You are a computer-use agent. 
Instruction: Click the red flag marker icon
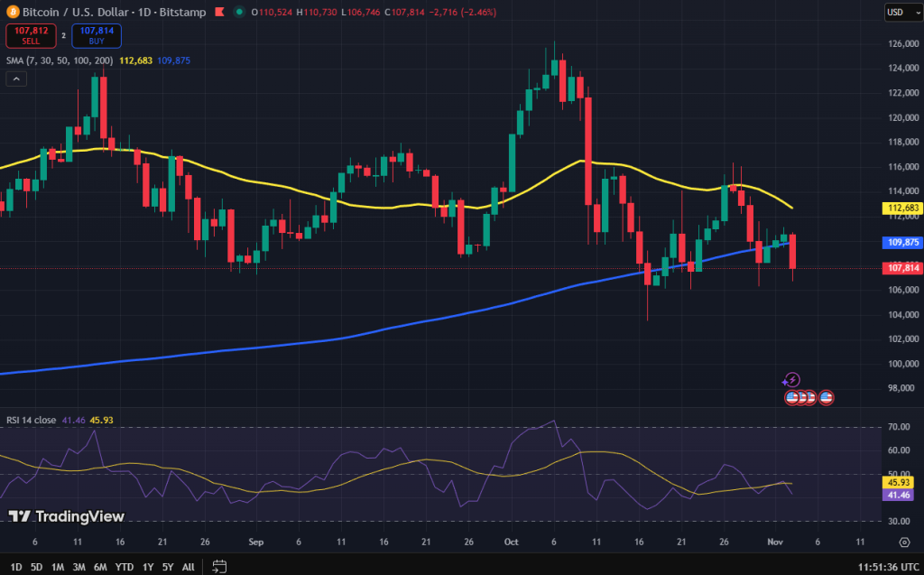point(219,12)
